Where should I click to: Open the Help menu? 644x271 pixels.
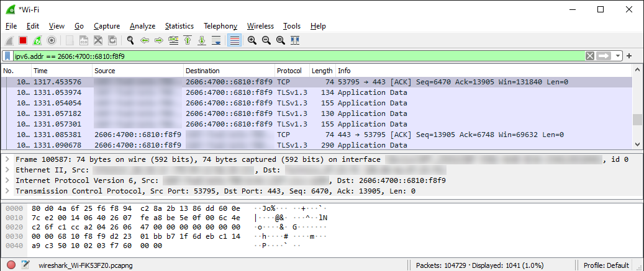pos(319,26)
